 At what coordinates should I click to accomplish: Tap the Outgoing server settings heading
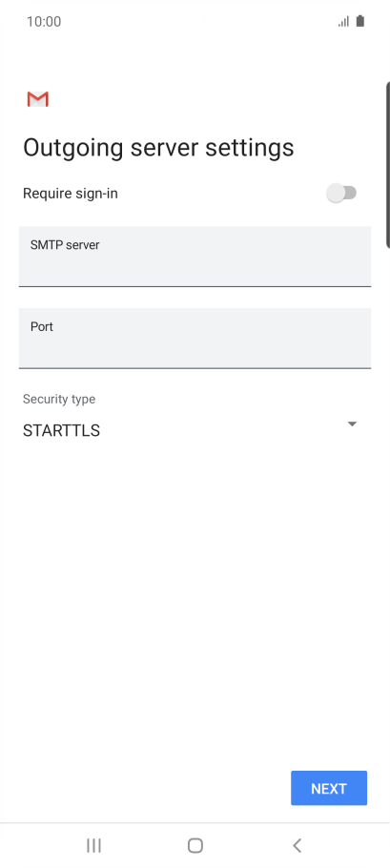point(158,148)
